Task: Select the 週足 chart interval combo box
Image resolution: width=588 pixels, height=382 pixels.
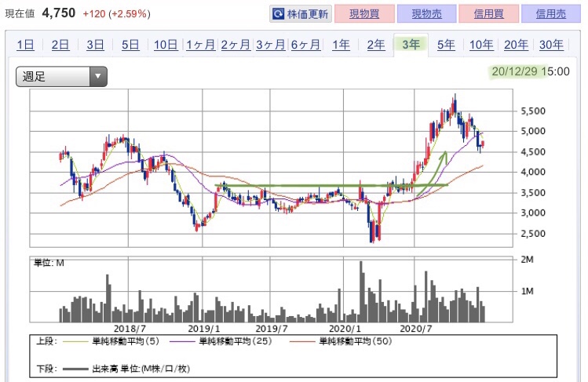Action: point(61,76)
